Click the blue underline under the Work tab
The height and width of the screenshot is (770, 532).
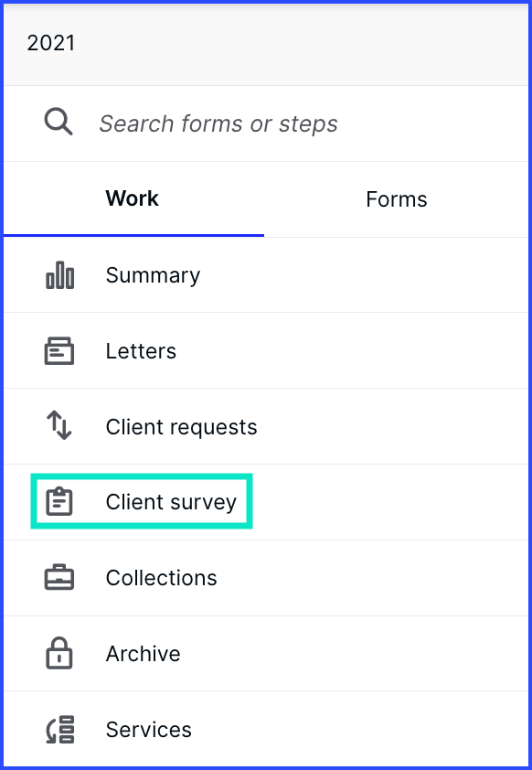134,236
